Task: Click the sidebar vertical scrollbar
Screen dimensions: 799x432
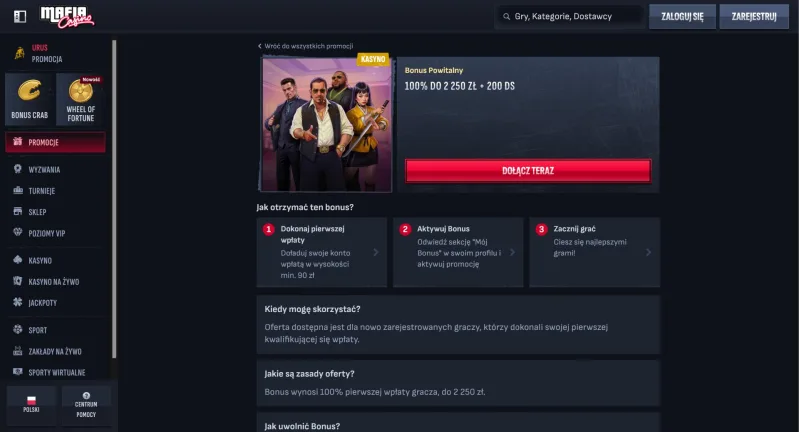Action: 114,199
